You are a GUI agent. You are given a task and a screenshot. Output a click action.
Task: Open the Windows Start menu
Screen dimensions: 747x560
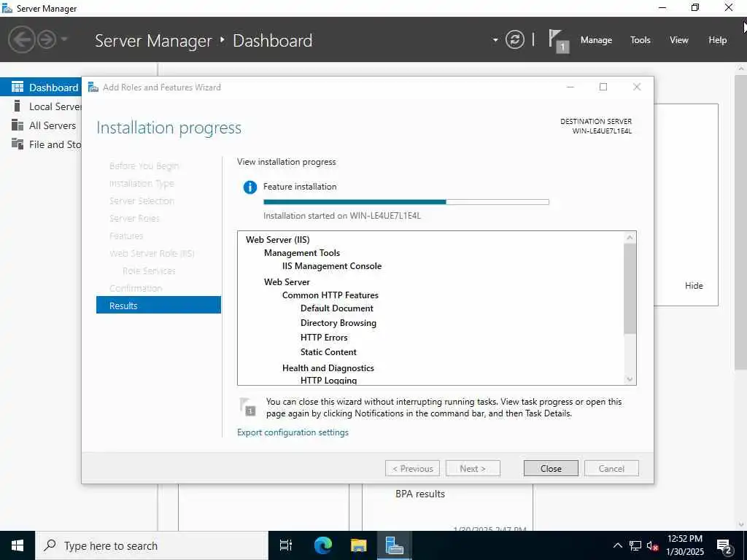(x=18, y=545)
